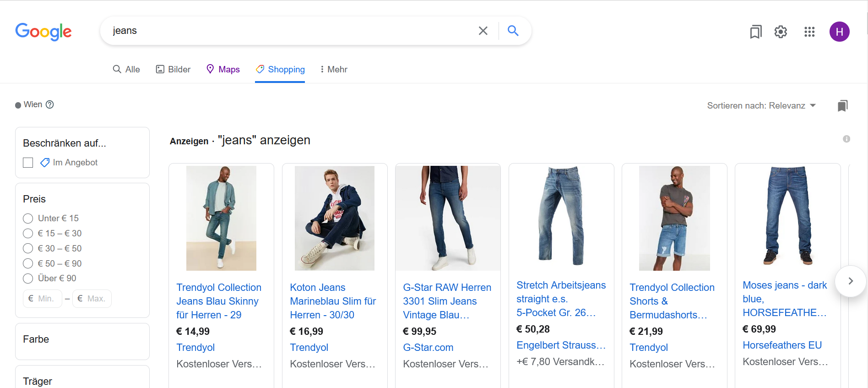
Task: Click help icon next to Wien
Action: [50, 104]
